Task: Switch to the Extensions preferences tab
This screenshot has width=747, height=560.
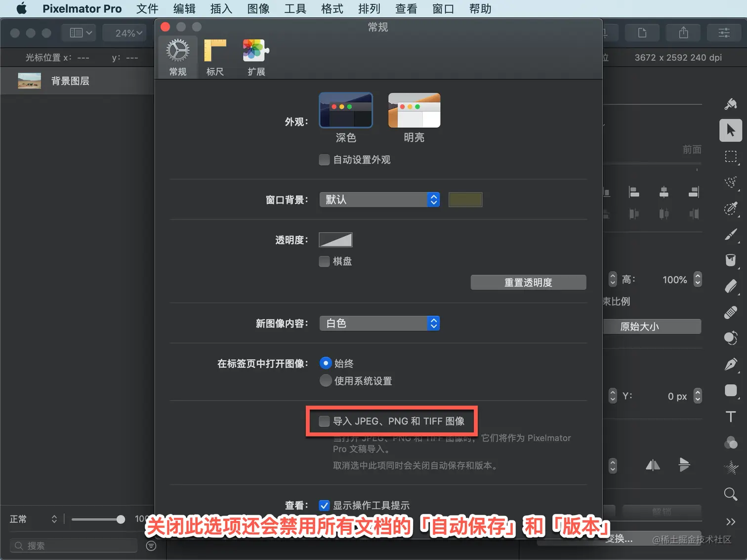Action: pos(256,57)
